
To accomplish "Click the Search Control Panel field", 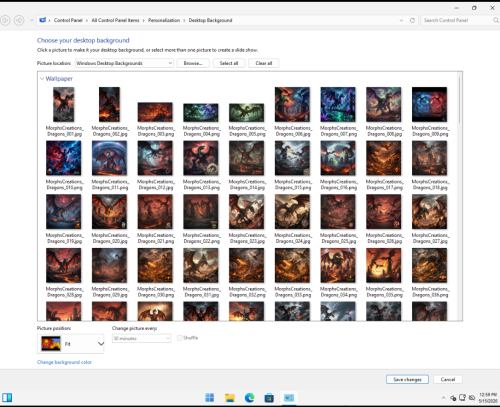I will [457, 20].
